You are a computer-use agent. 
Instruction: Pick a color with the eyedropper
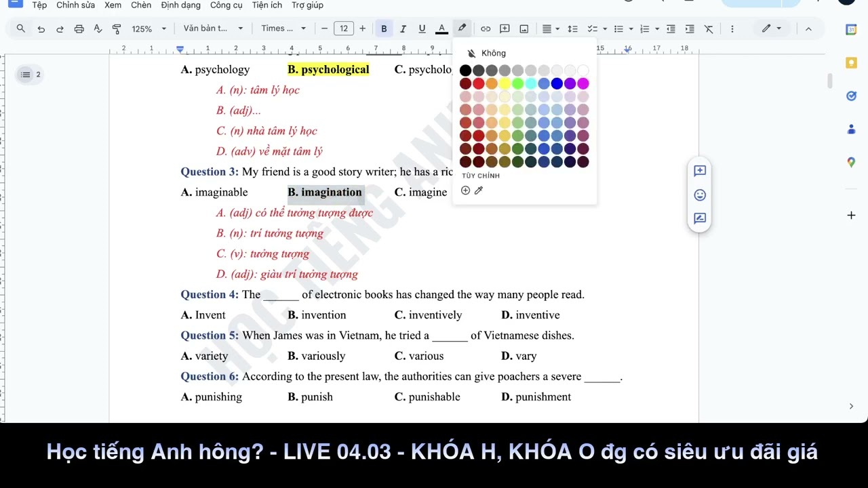coord(479,190)
